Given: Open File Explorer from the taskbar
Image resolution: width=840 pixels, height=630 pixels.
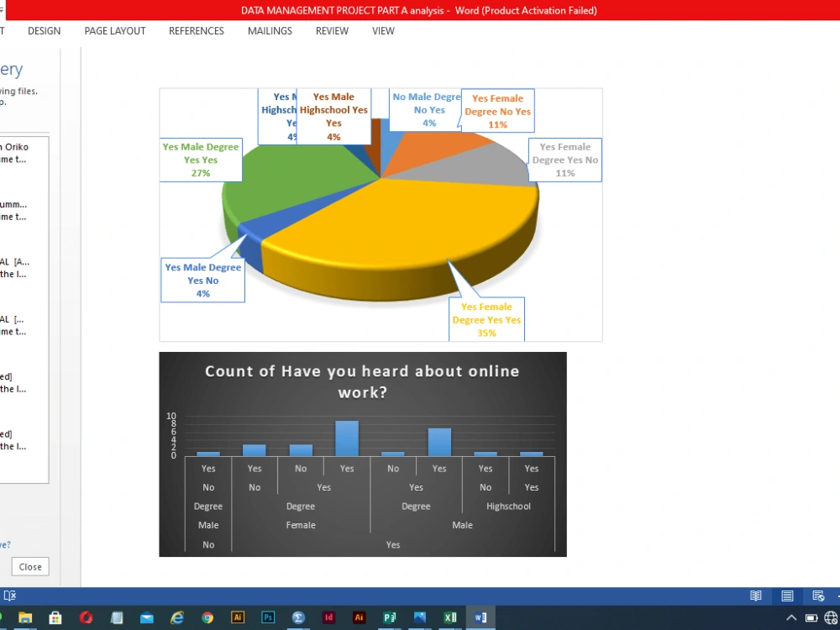Looking at the screenshot, I should [25, 617].
